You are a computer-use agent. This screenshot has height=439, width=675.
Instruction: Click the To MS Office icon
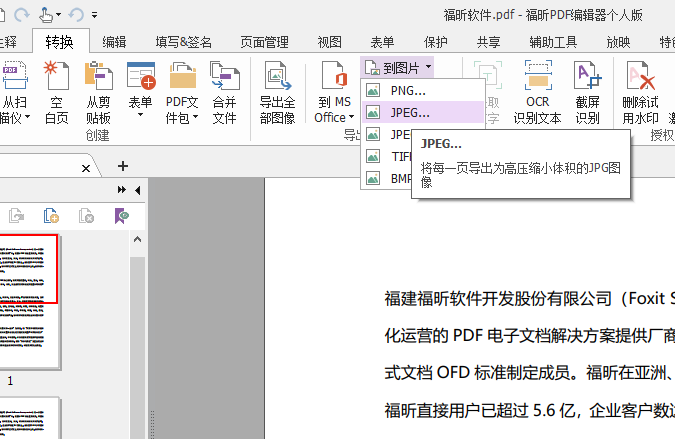[334, 76]
